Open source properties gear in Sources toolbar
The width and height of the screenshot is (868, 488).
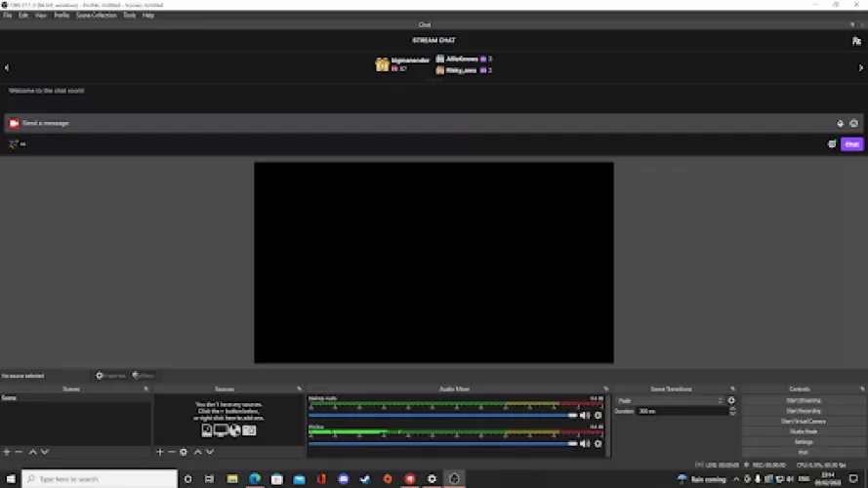184,452
